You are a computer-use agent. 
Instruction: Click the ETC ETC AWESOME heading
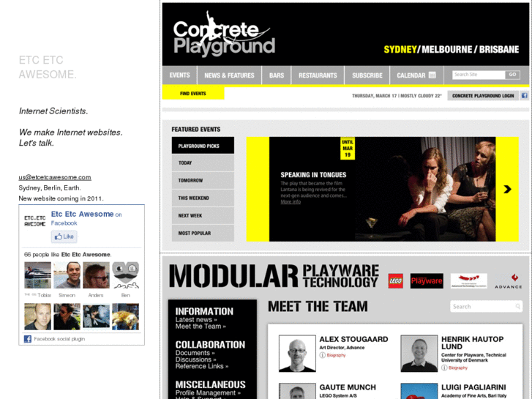pos(48,67)
